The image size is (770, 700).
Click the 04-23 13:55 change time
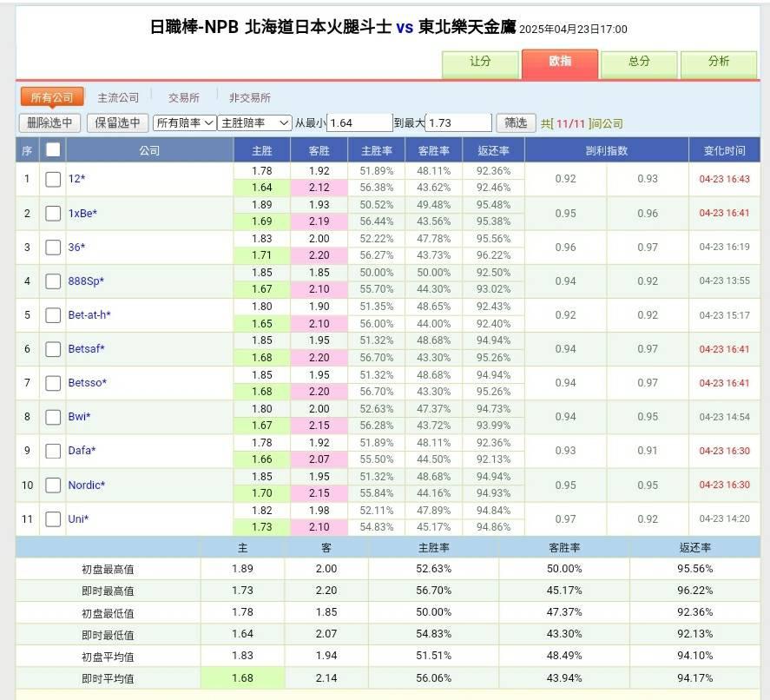tap(724, 281)
